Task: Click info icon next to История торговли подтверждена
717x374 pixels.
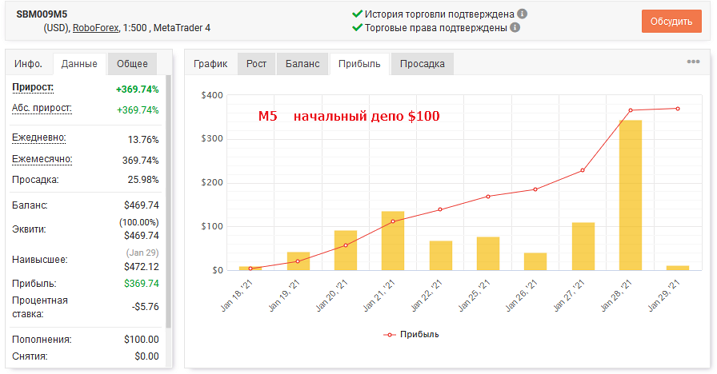Action: (522, 14)
